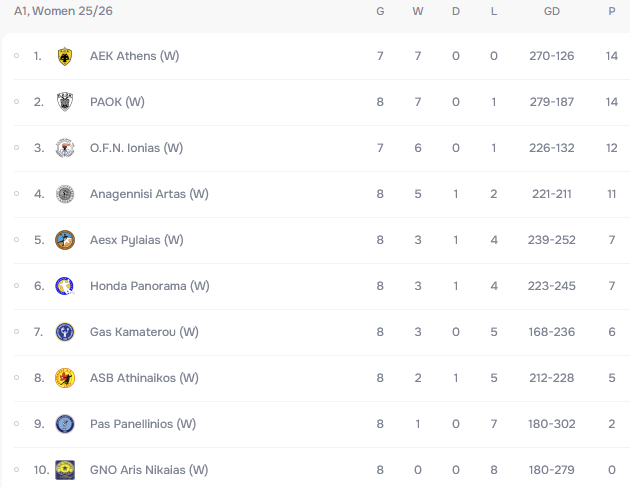Image resolution: width=630 pixels, height=487 pixels.
Task: Select the A1, Women 25/26 title
Action: tap(63, 11)
